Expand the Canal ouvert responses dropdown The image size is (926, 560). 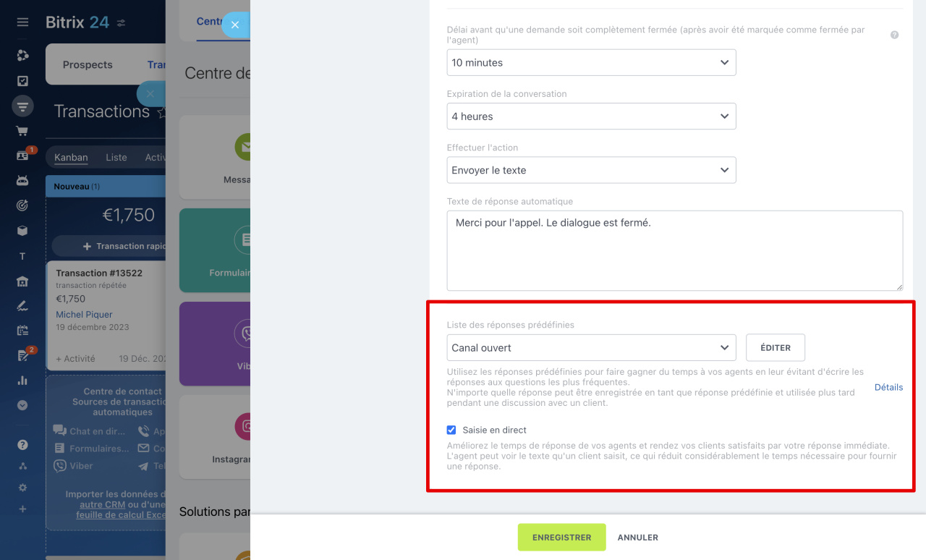591,348
